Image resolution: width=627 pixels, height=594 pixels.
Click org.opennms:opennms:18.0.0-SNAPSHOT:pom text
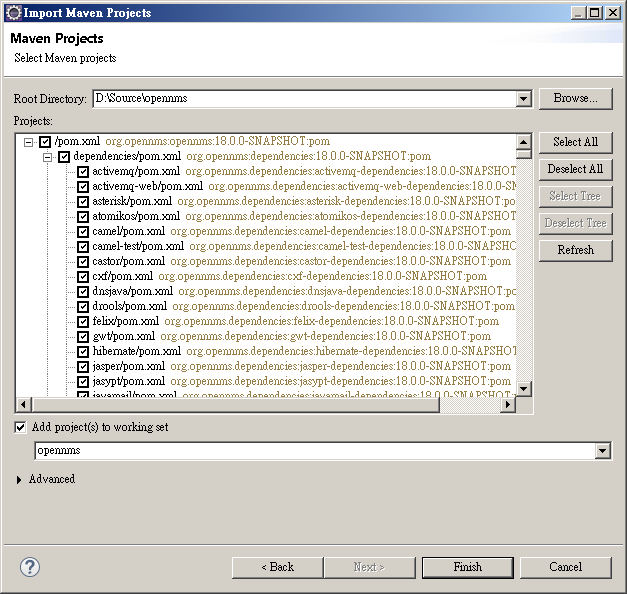(218, 141)
